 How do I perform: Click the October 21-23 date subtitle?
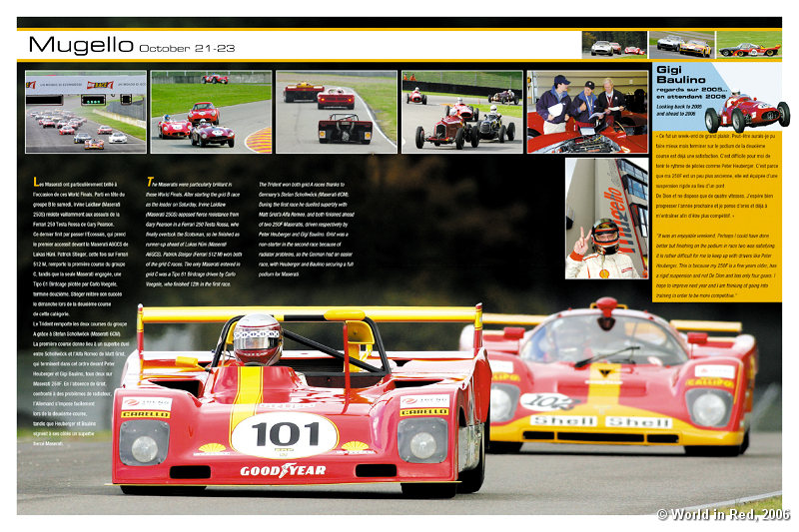[x=187, y=48]
